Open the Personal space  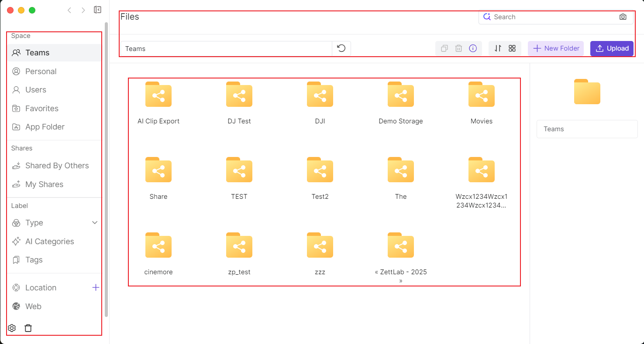pyautogui.click(x=41, y=72)
